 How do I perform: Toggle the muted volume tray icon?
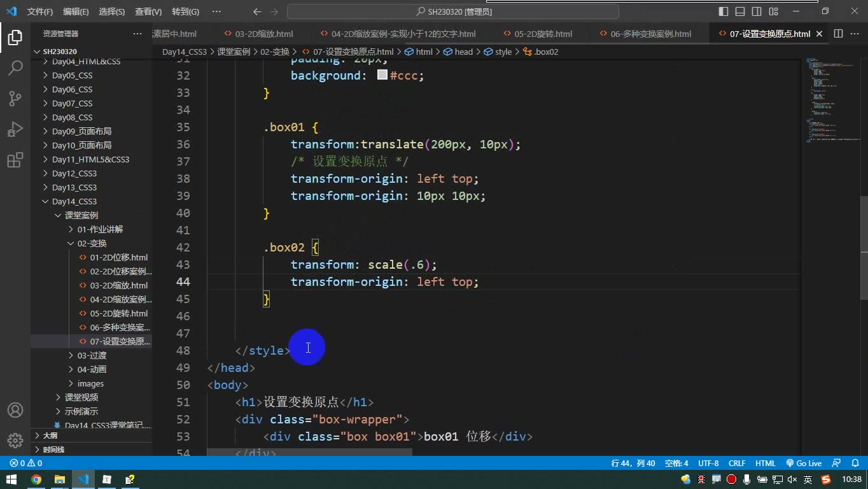(x=793, y=479)
